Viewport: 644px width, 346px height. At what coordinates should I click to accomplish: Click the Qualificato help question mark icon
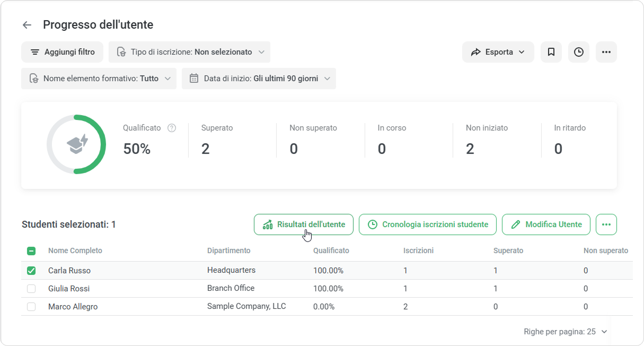171,128
